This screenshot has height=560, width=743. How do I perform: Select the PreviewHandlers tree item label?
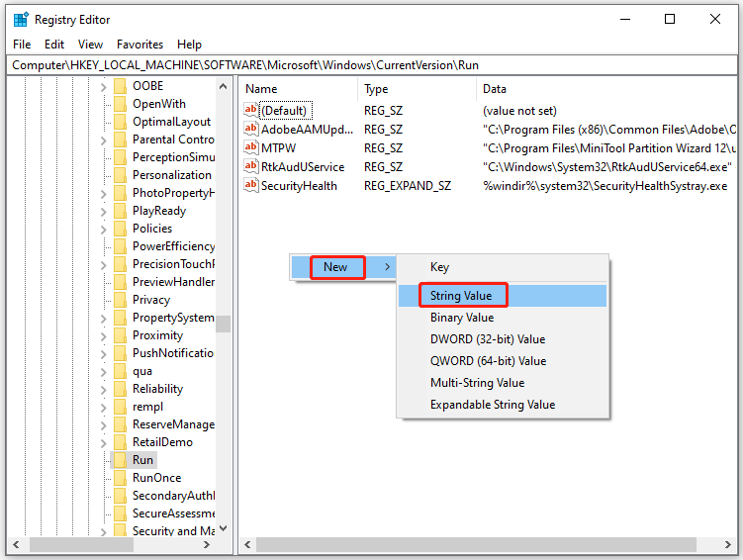[x=173, y=282]
